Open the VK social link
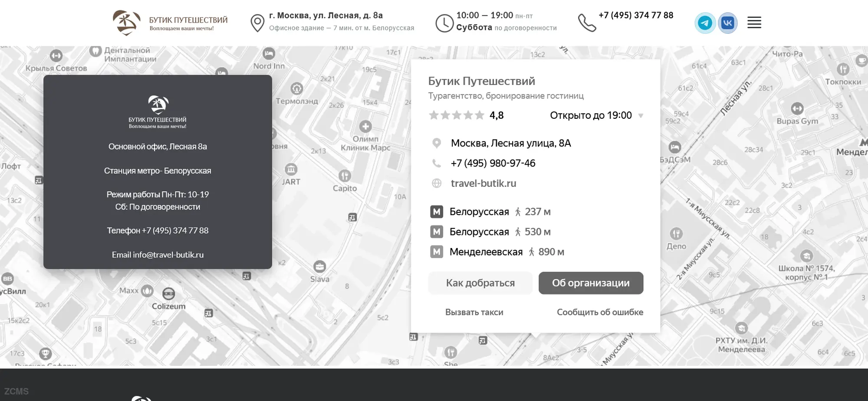The image size is (868, 401). point(728,23)
